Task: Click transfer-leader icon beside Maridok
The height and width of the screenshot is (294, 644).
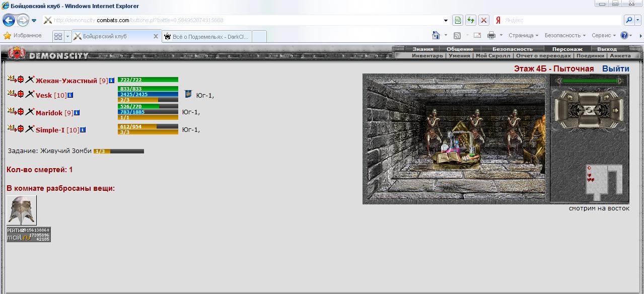Action: pos(12,111)
